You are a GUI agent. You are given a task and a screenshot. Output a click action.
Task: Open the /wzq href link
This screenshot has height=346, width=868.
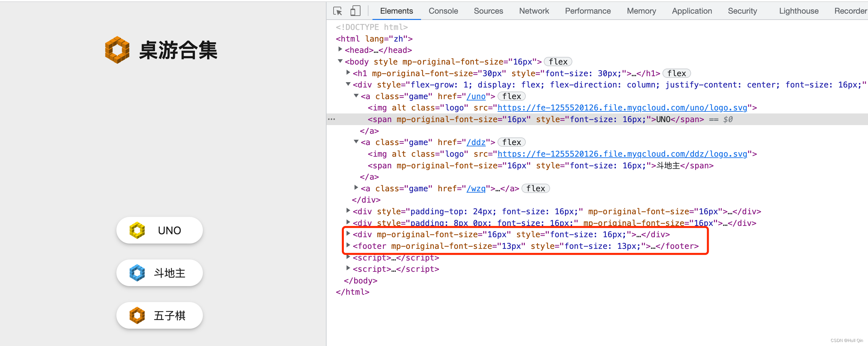pyautogui.click(x=476, y=189)
